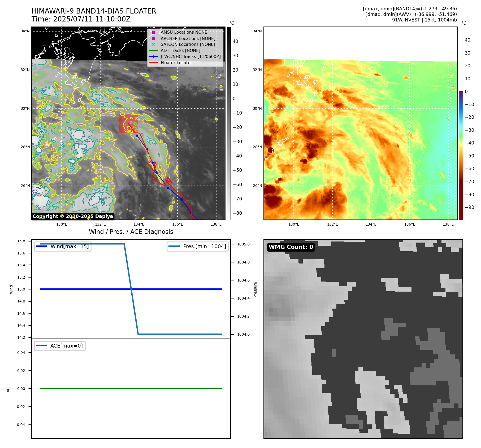Click the line sample in the Pres. legend
481x448 pixels.
click(174, 246)
